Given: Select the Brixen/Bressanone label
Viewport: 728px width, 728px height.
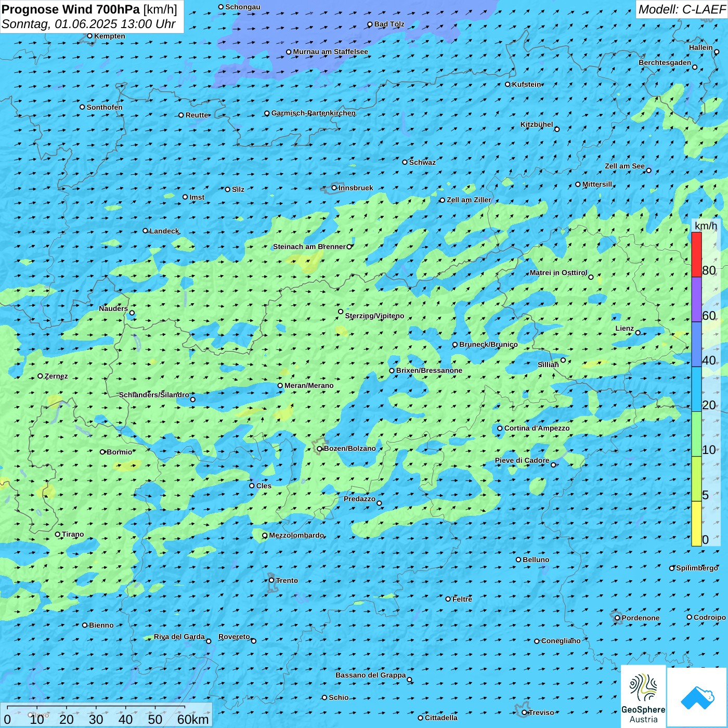Looking at the screenshot, I should tap(429, 371).
